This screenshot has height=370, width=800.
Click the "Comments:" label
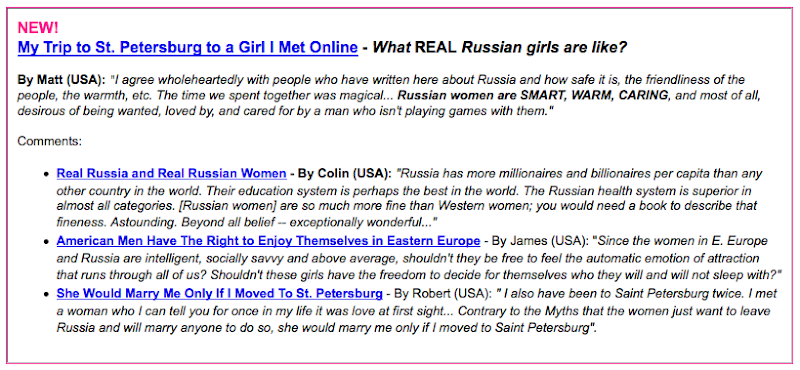pyautogui.click(x=49, y=141)
